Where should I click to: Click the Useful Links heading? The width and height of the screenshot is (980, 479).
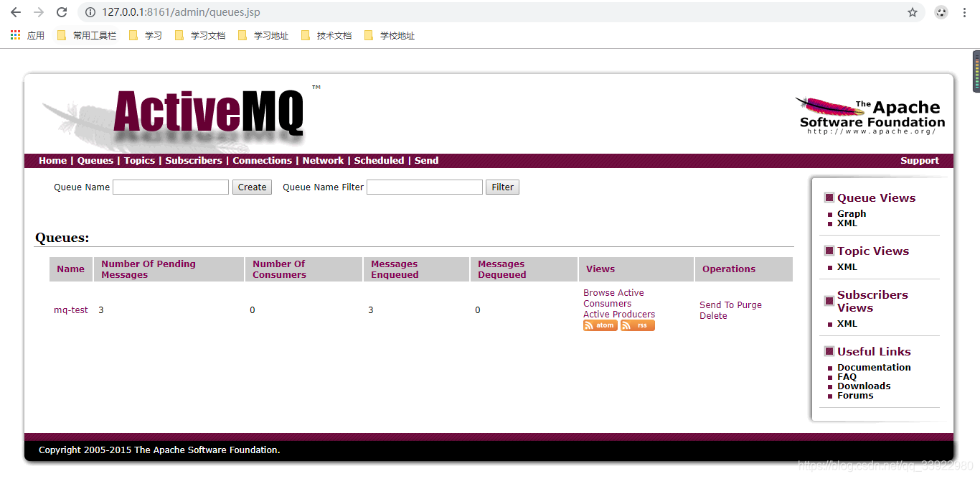click(x=874, y=352)
